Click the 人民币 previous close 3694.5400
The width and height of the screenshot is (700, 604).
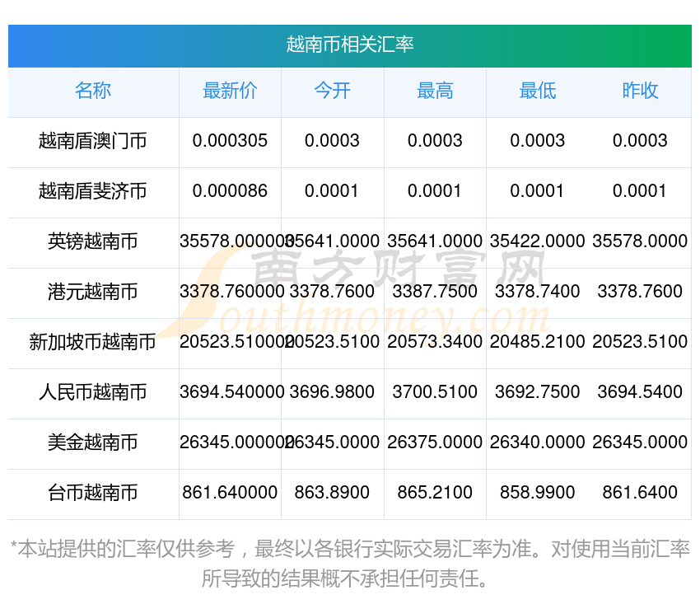pyautogui.click(x=640, y=392)
